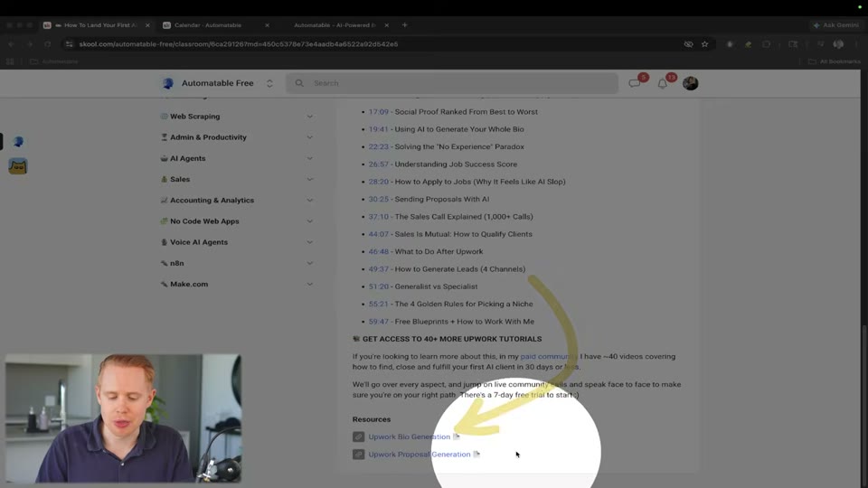Reload the page
The width and height of the screenshot is (868, 488).
(x=48, y=44)
